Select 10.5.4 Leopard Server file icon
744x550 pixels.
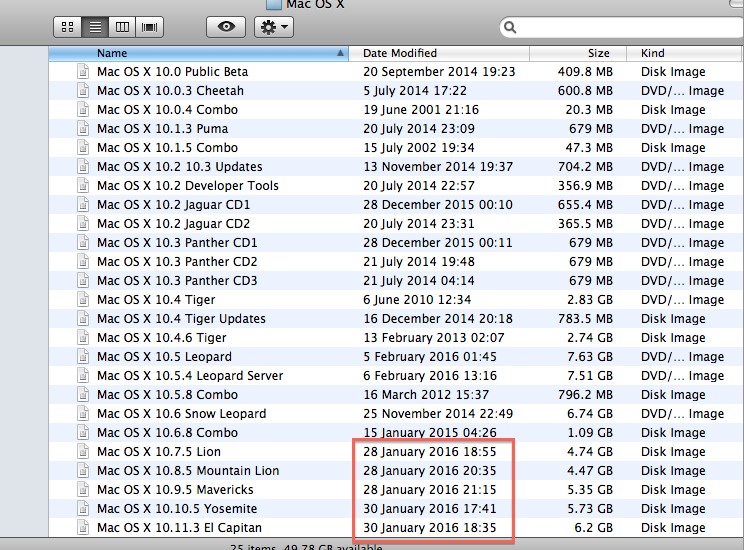(83, 375)
